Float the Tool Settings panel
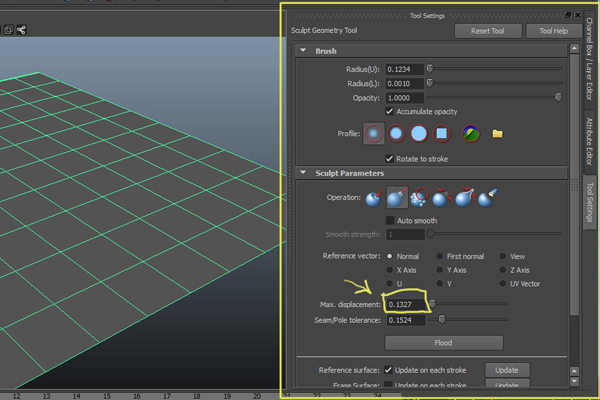Viewport: 600px width, 400px height. click(x=568, y=15)
